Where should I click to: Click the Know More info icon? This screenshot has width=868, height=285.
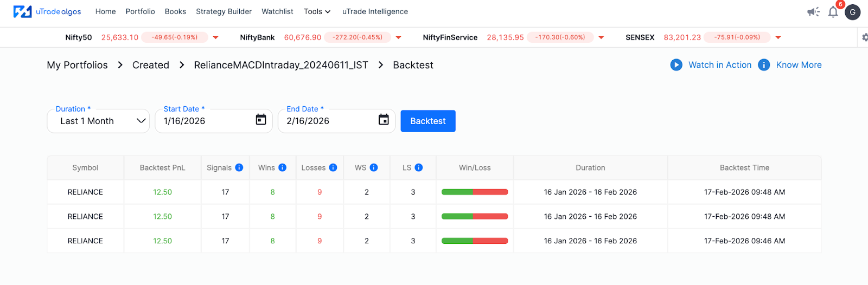click(x=764, y=65)
